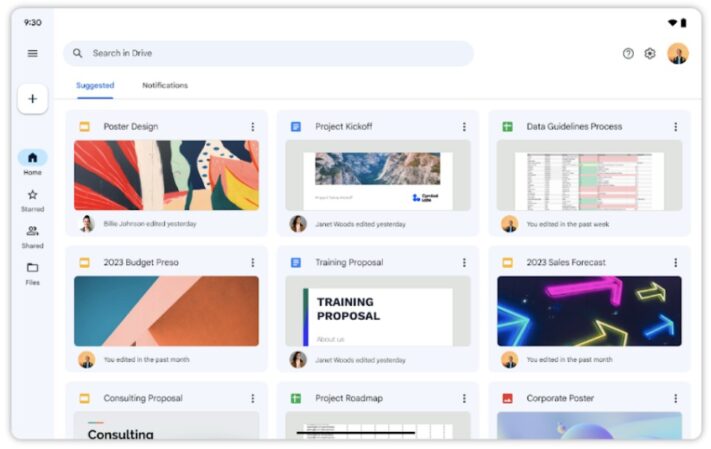Open more options for 2023 Sales Forecast
The width and height of the screenshot is (711, 449).
[675, 263]
